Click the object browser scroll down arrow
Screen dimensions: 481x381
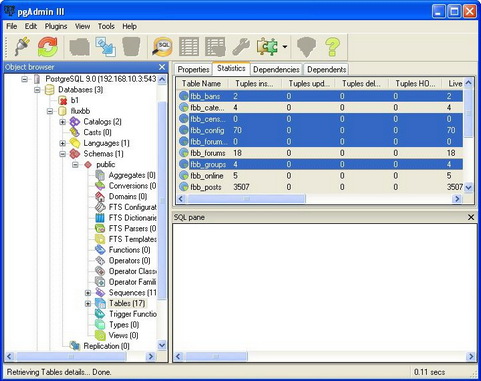pos(162,346)
